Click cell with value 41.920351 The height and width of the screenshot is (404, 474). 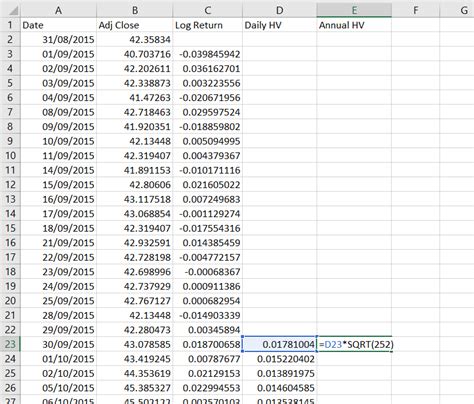tap(135, 126)
